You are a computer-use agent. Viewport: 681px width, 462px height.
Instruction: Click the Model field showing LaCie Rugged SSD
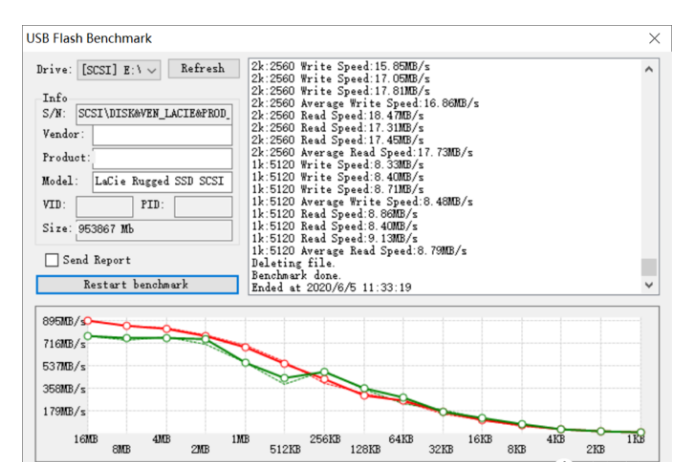(x=162, y=182)
